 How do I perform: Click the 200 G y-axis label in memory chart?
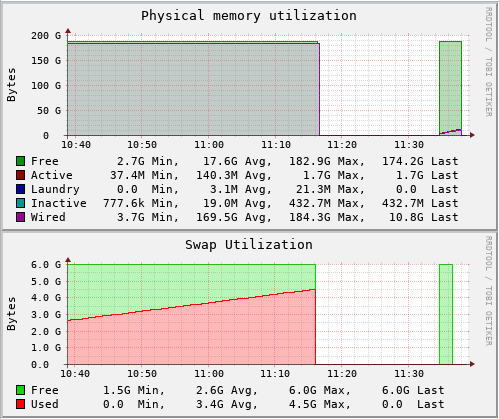(x=46, y=35)
